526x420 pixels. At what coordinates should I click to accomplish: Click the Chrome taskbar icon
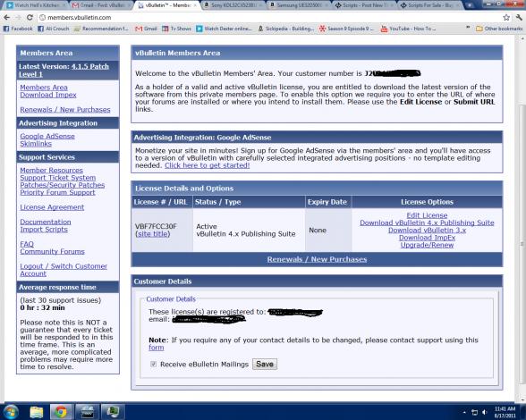pyautogui.click(x=61, y=412)
